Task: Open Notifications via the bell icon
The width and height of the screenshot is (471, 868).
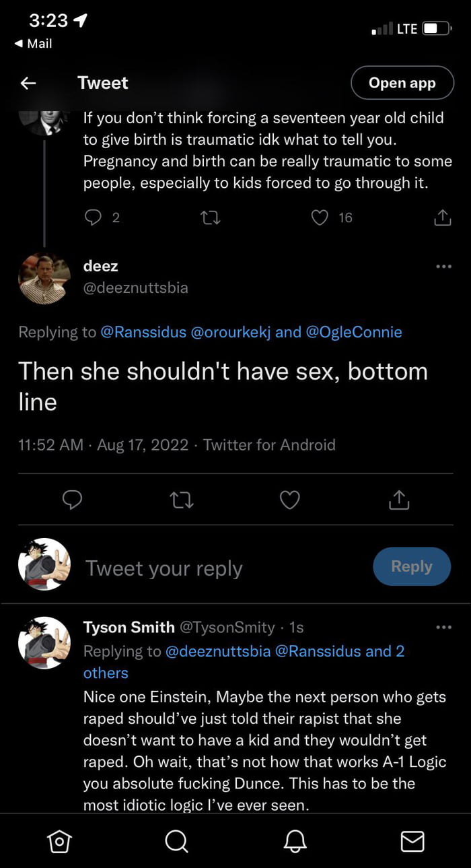Action: click(294, 841)
